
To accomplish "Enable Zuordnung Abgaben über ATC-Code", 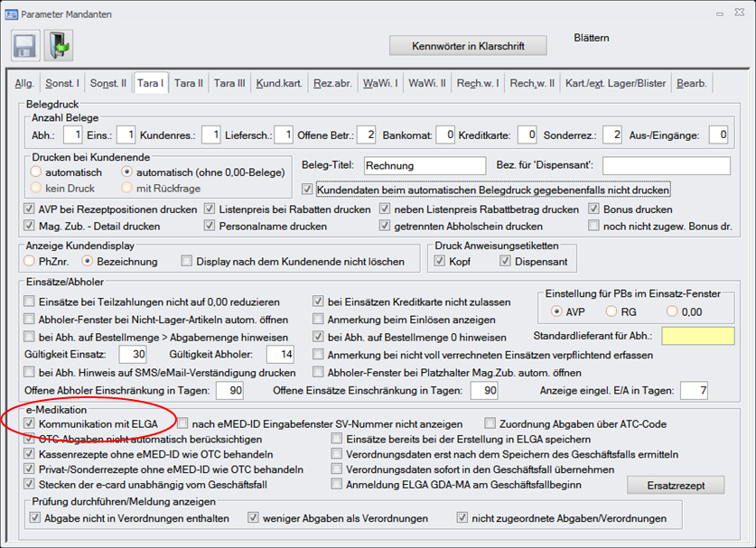I will [x=490, y=423].
